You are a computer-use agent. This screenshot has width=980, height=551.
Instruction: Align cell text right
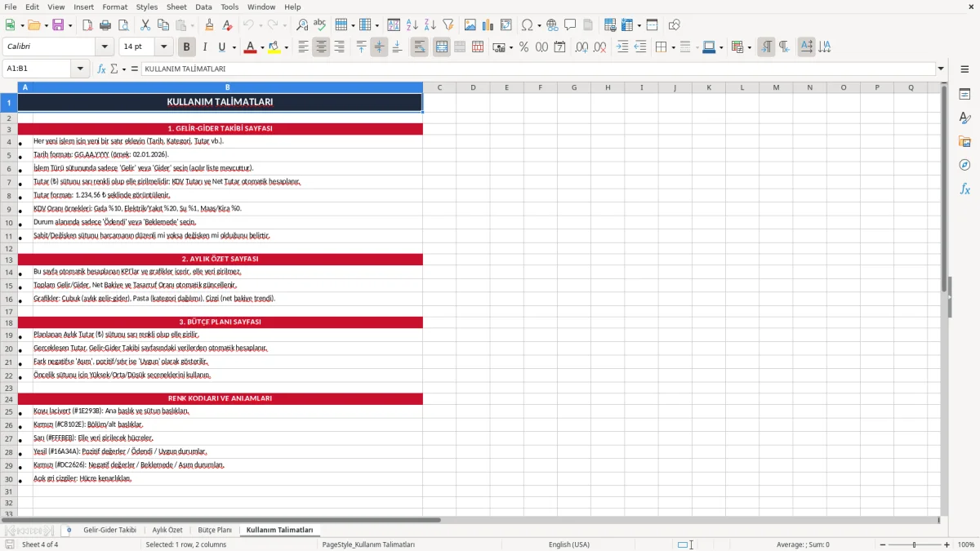pyautogui.click(x=340, y=47)
